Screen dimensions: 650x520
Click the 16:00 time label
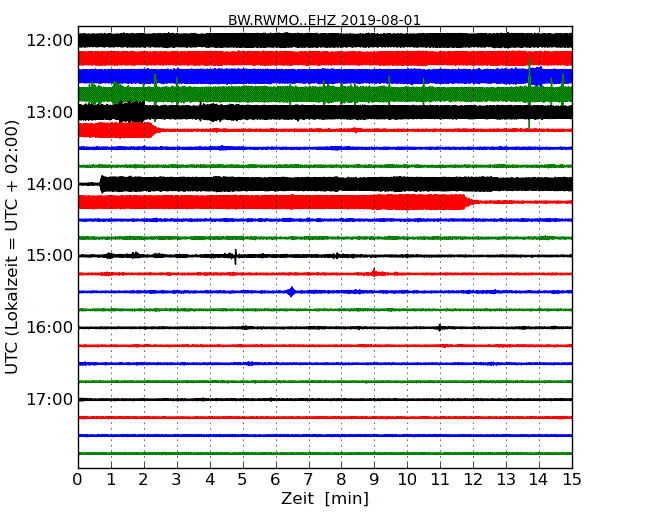(50, 327)
